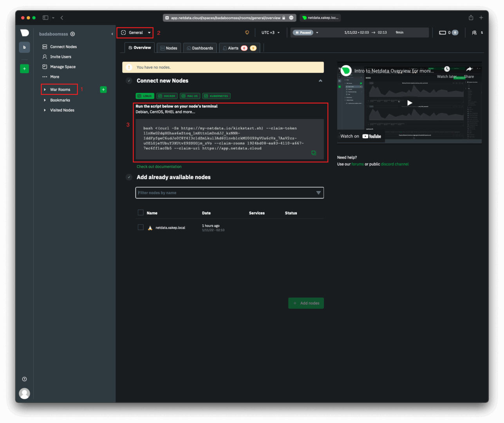Viewport: 504px width, 423px height.
Task: Click the checkmark circle beside Connect new Nodes
Action: coord(129,81)
